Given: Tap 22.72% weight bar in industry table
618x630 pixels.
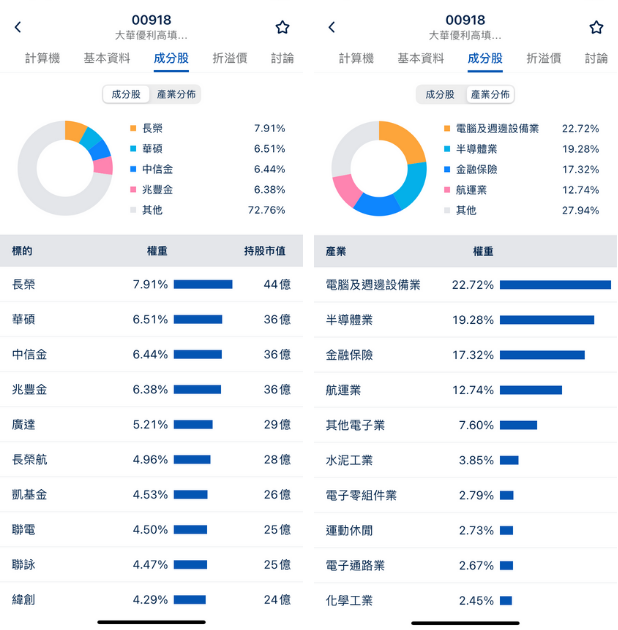Looking at the screenshot, I should click(555, 285).
